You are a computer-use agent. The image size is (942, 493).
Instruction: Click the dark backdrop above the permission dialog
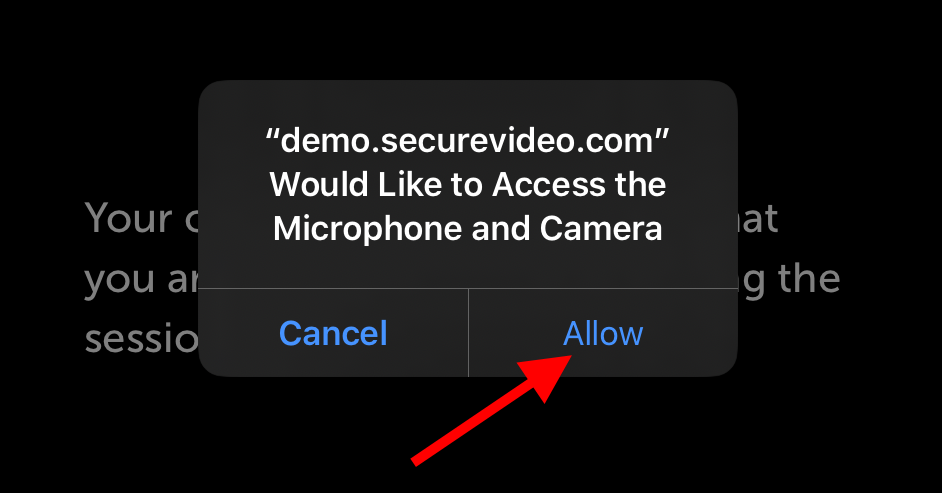point(468,39)
